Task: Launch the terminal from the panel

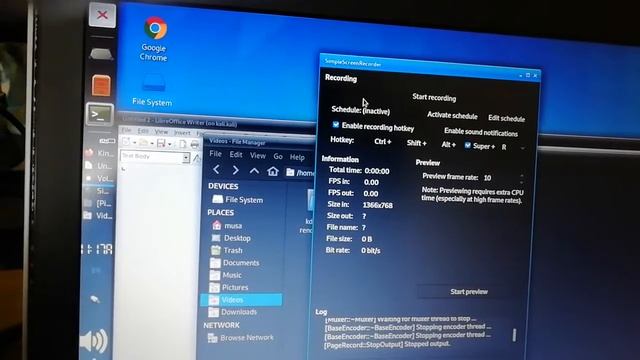Action: [100, 114]
